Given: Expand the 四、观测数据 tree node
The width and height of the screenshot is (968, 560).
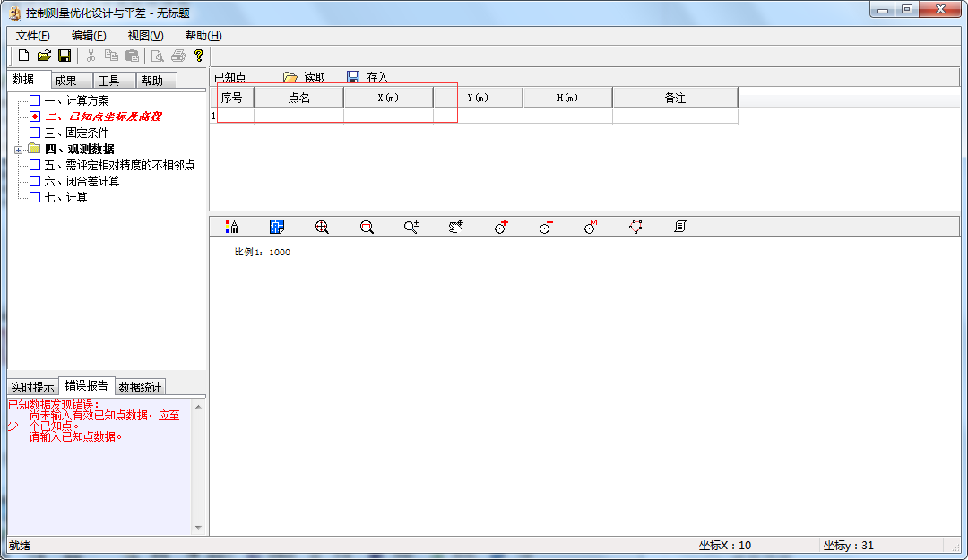Looking at the screenshot, I should (18, 149).
